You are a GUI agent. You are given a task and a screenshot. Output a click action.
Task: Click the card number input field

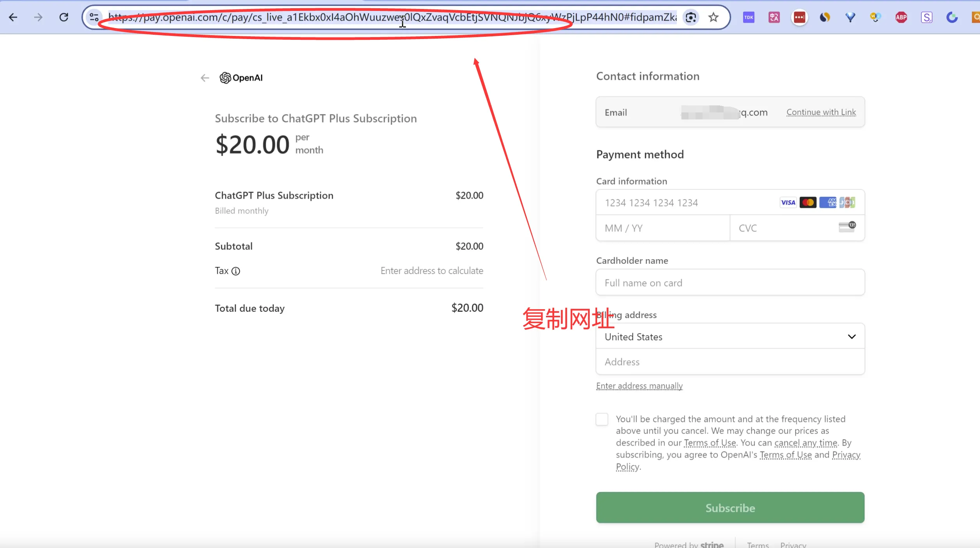(x=687, y=203)
